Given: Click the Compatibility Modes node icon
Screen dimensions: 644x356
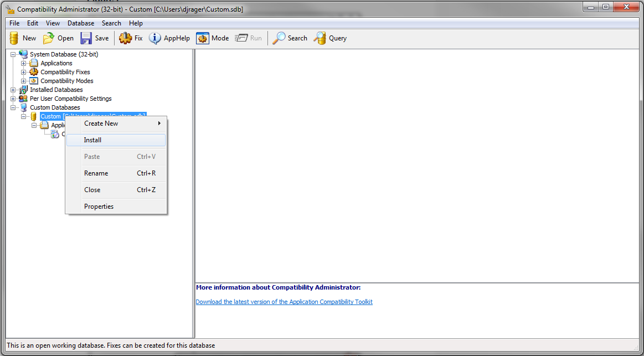Looking at the screenshot, I should (34, 81).
